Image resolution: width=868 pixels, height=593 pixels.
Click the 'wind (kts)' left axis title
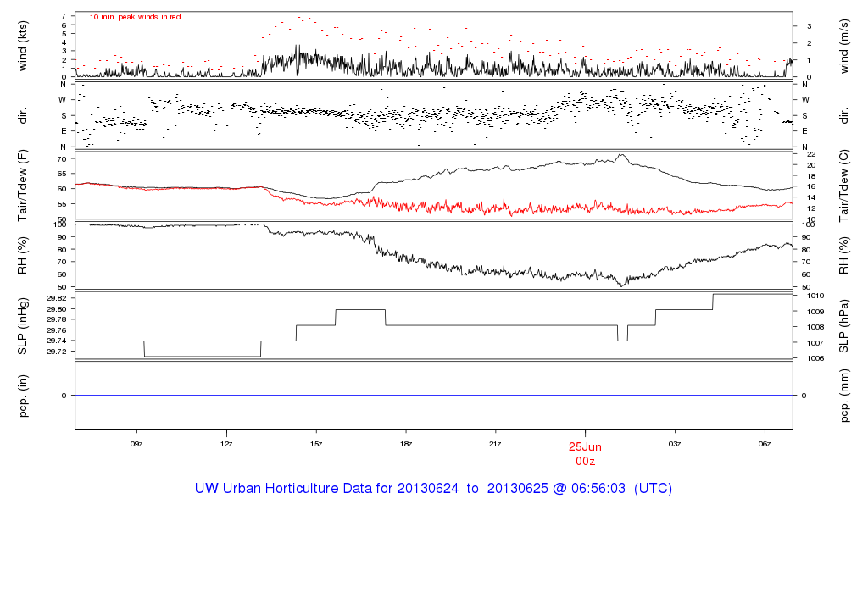23,46
